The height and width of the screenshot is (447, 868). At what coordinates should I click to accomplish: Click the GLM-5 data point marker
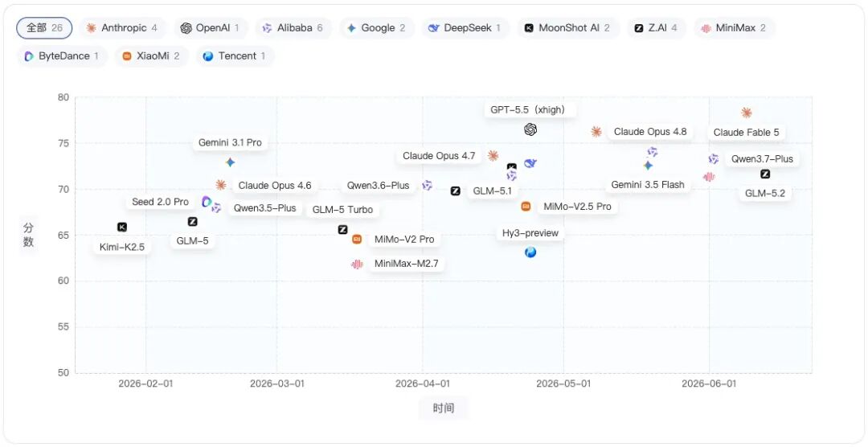pos(193,222)
